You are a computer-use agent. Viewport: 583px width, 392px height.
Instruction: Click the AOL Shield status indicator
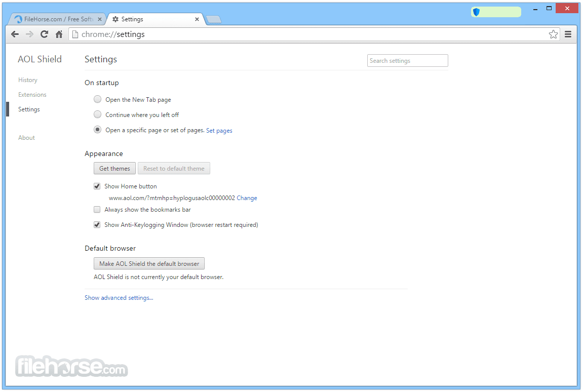(496, 12)
